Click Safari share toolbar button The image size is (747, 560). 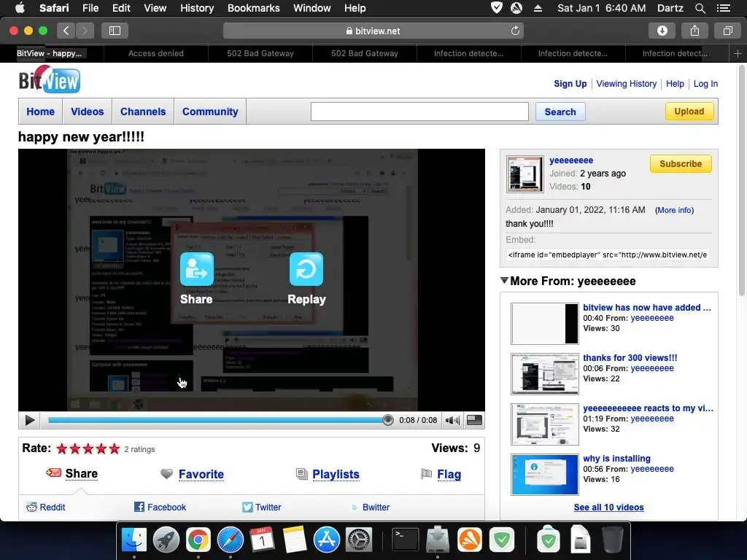694,31
